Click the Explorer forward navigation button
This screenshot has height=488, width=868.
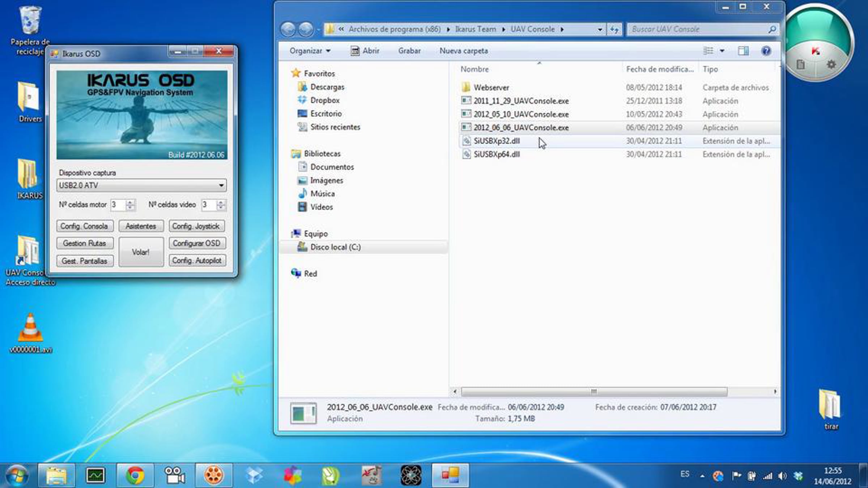click(x=306, y=29)
